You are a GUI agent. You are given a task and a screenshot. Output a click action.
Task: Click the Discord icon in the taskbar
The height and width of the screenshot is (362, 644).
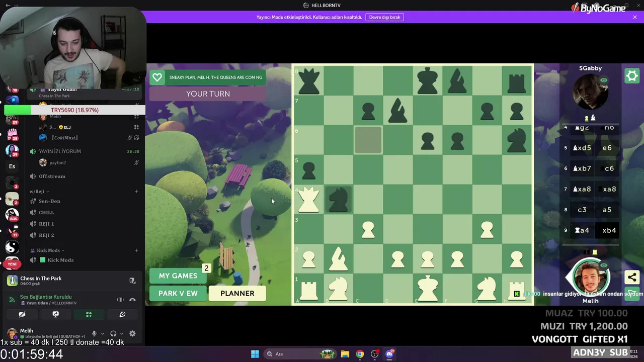[x=389, y=354]
